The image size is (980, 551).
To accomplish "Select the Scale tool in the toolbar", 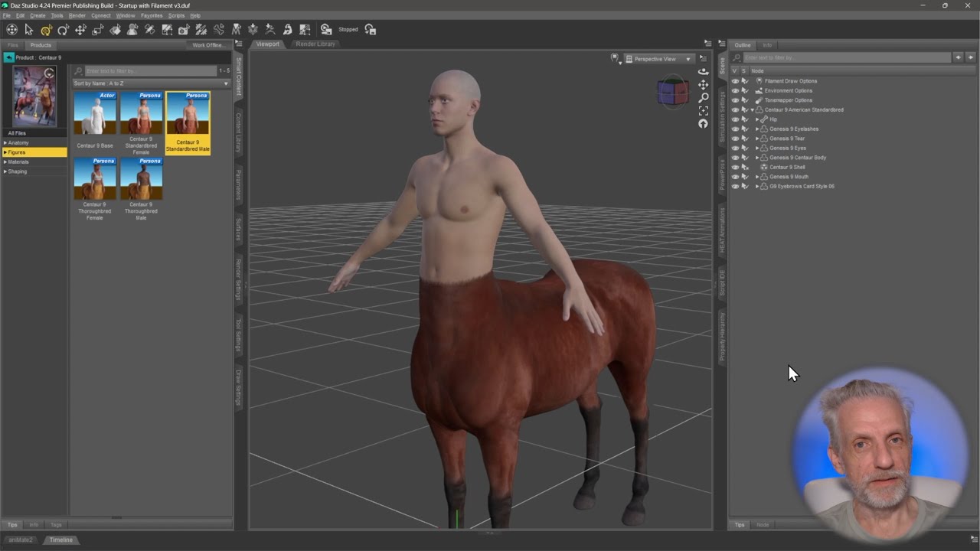I will [x=97, y=30].
